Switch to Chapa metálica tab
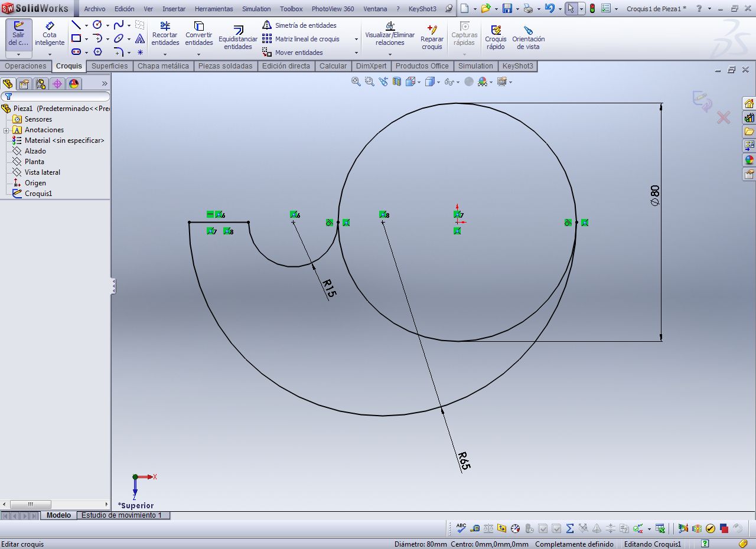756x549 pixels. pos(163,66)
